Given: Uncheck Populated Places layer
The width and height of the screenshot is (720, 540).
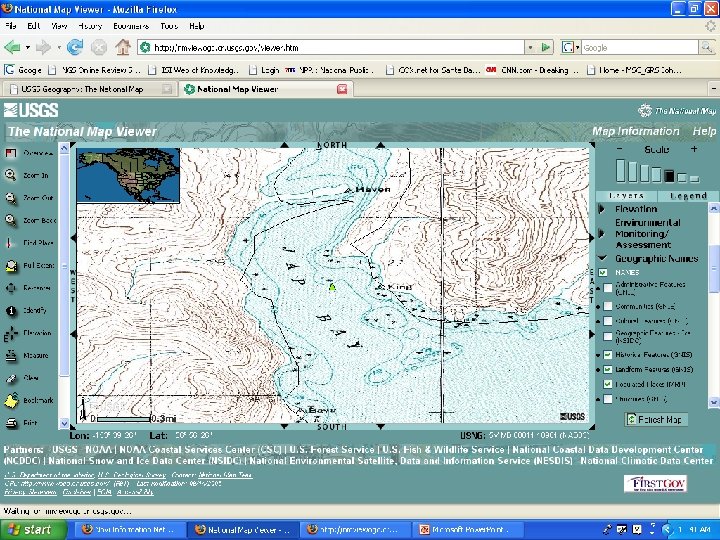Looking at the screenshot, I should [x=608, y=384].
